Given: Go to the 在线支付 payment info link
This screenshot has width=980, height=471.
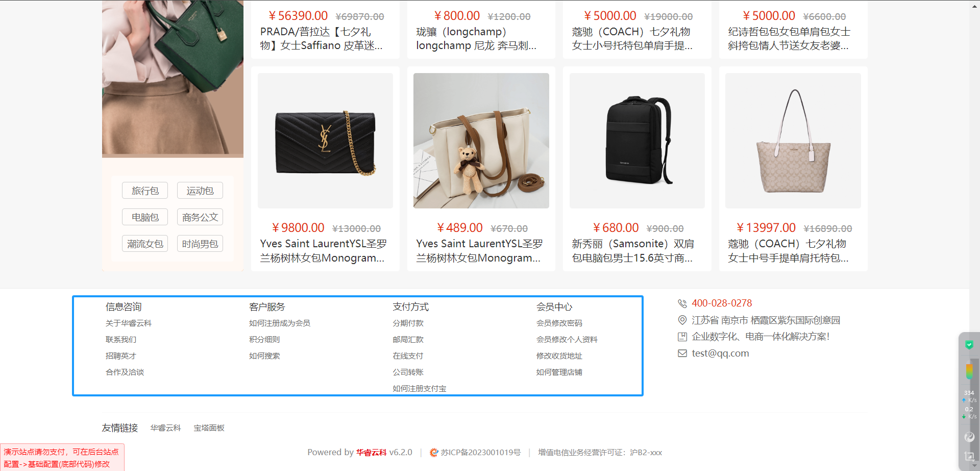Looking at the screenshot, I should (x=408, y=356).
